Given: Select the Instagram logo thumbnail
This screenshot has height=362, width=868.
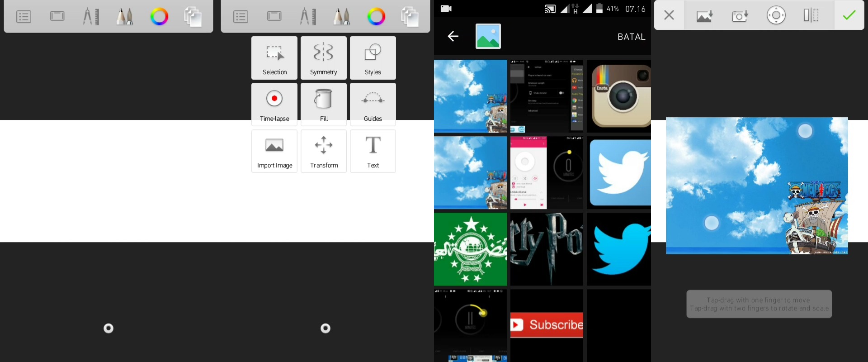Looking at the screenshot, I should [x=619, y=96].
